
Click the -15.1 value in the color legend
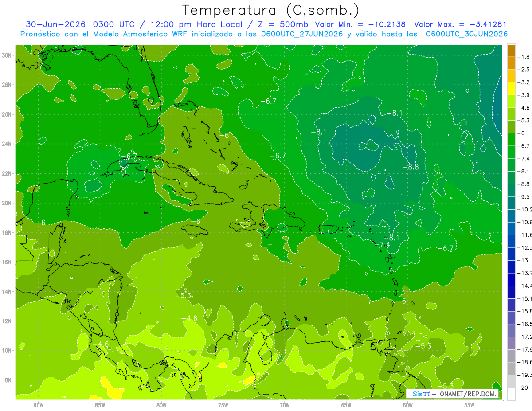tap(525, 298)
